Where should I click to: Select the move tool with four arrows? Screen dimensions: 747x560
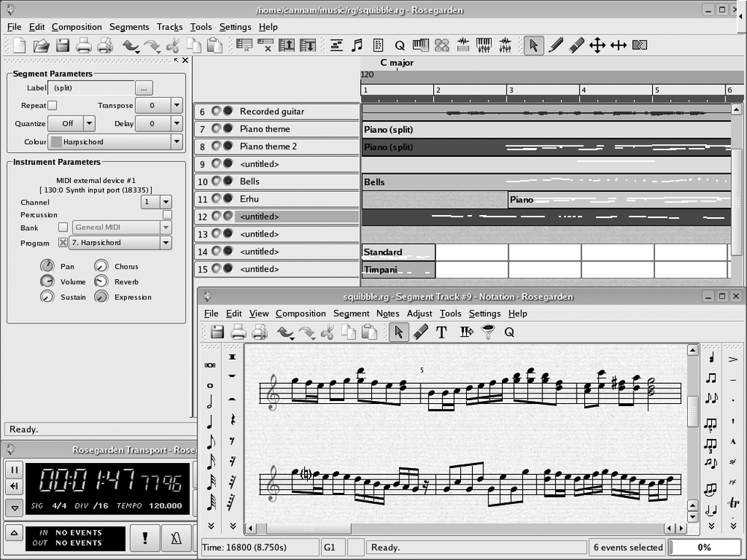click(x=597, y=46)
